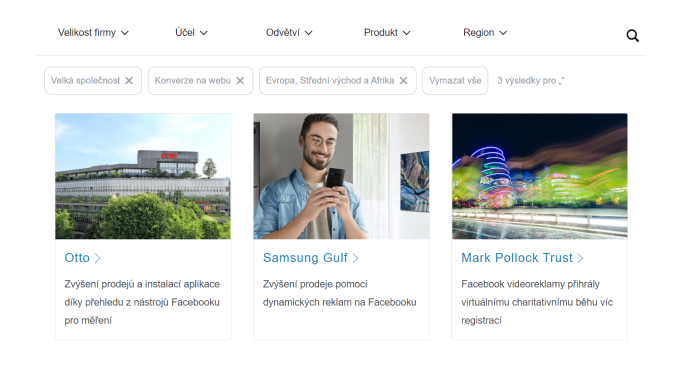700x381 pixels.
Task: Click the Otto building thumbnail
Action: (x=143, y=176)
